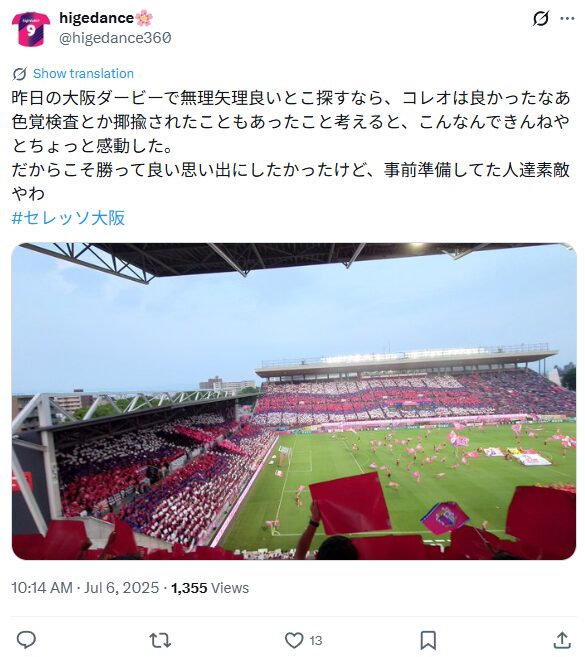Screen dimensions: 585x657
Task: Like the post with heart icon
Action: (x=294, y=640)
